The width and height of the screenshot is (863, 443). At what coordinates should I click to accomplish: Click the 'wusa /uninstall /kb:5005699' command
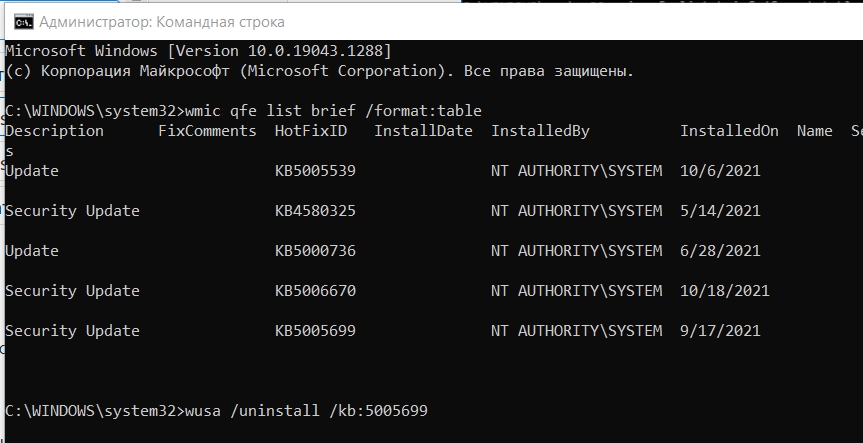click(307, 411)
